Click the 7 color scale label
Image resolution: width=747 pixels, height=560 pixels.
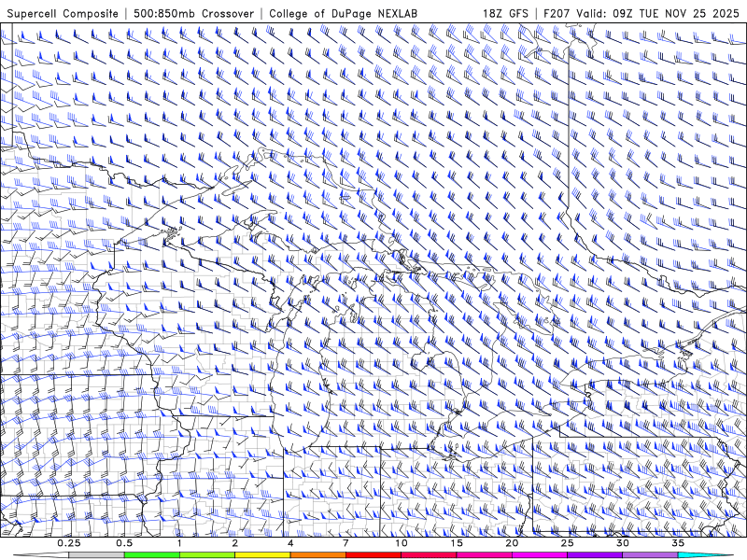pos(345,543)
